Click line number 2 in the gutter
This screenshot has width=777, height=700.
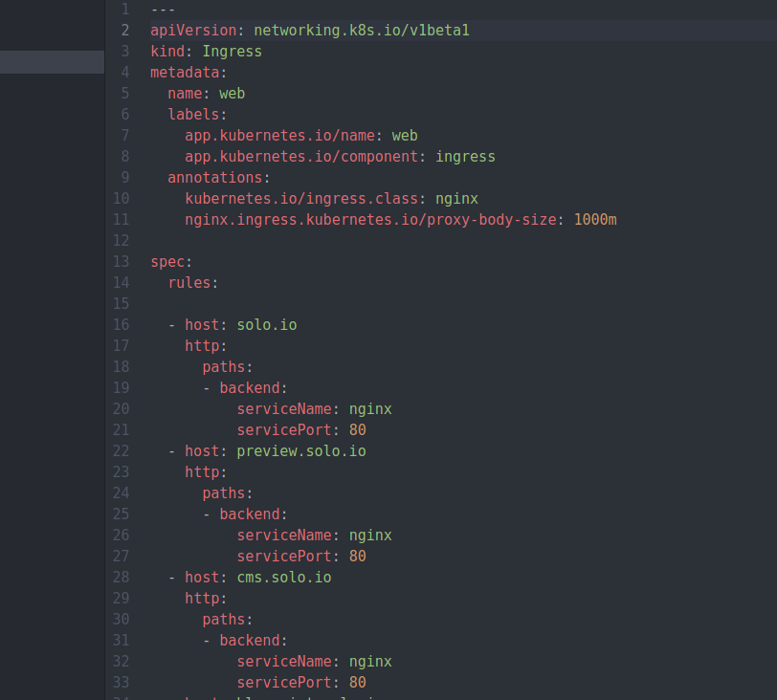124,31
